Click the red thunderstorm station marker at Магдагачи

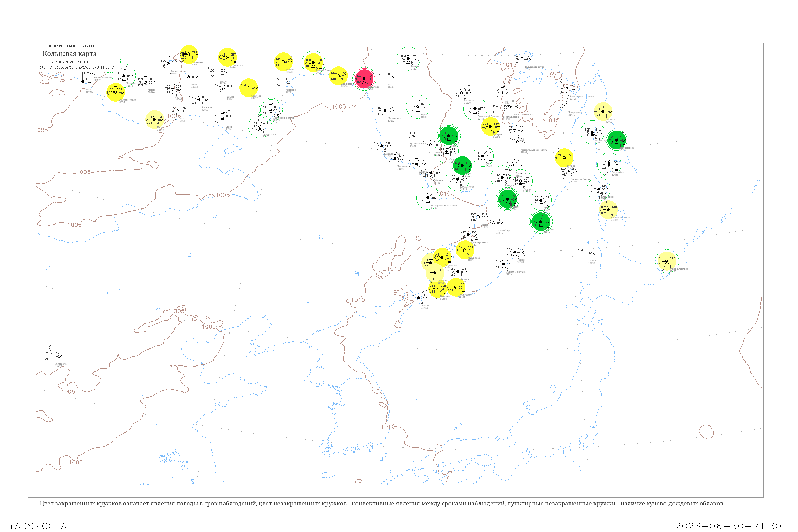pyautogui.click(x=364, y=79)
